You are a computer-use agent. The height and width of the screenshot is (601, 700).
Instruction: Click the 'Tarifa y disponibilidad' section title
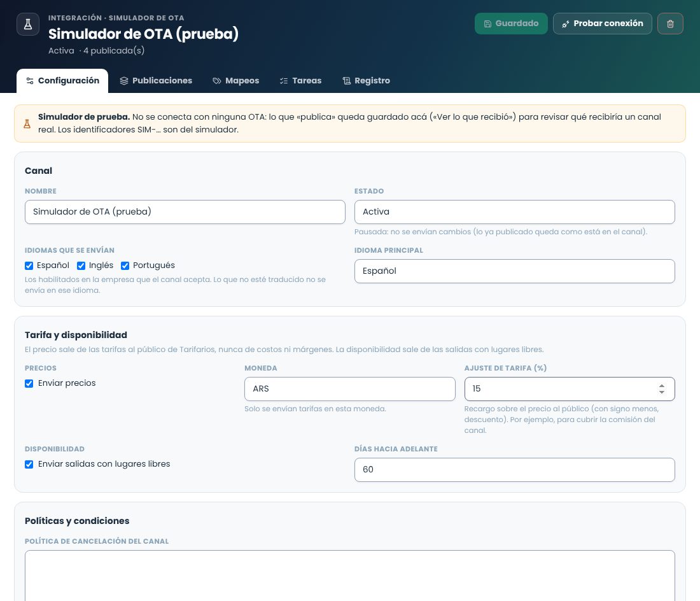[76, 335]
